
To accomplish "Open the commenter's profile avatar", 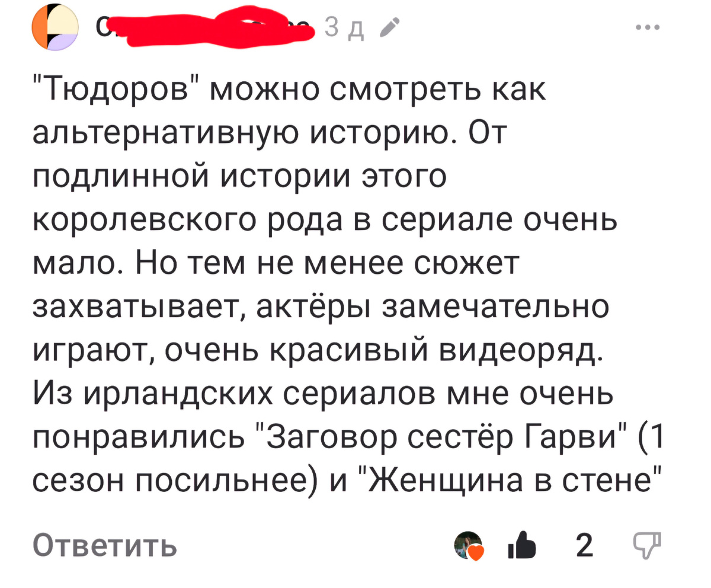I will (55, 28).
